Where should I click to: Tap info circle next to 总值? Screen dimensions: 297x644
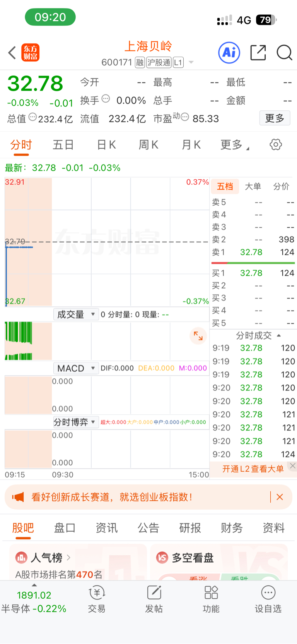(x=32, y=117)
